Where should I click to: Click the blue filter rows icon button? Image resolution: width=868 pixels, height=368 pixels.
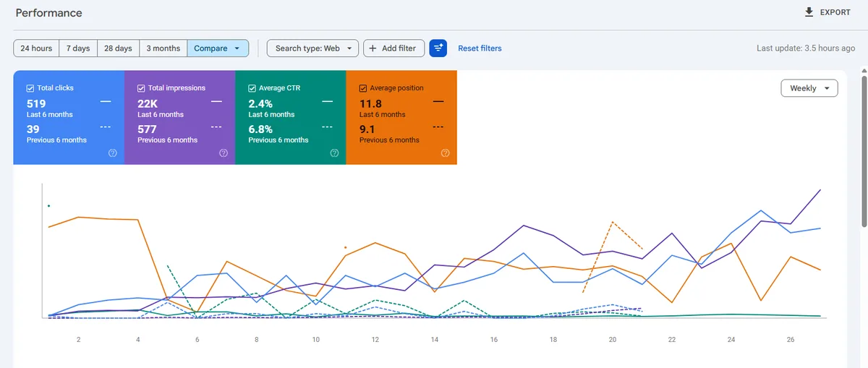pyautogui.click(x=438, y=48)
